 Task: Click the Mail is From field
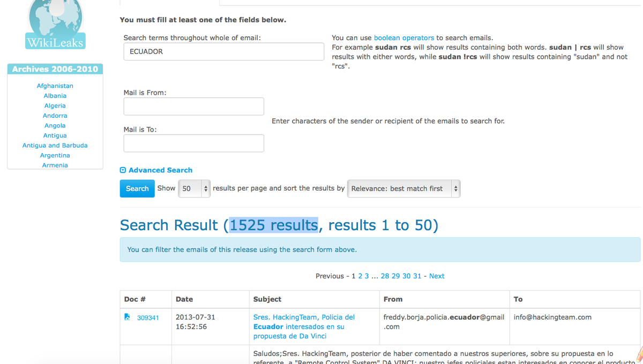point(193,106)
